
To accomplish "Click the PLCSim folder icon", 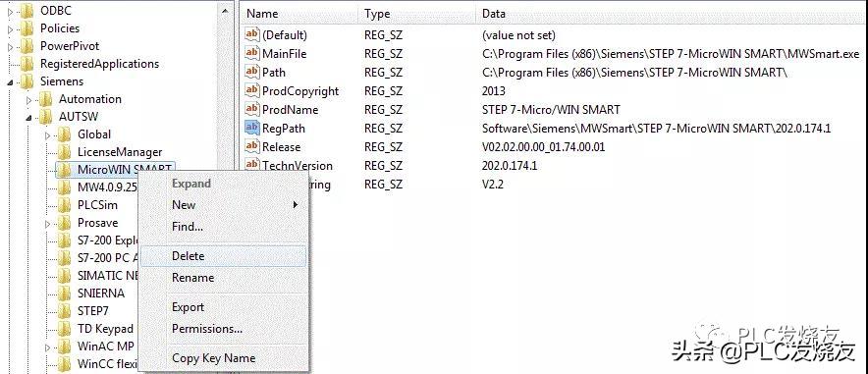I will coord(65,205).
